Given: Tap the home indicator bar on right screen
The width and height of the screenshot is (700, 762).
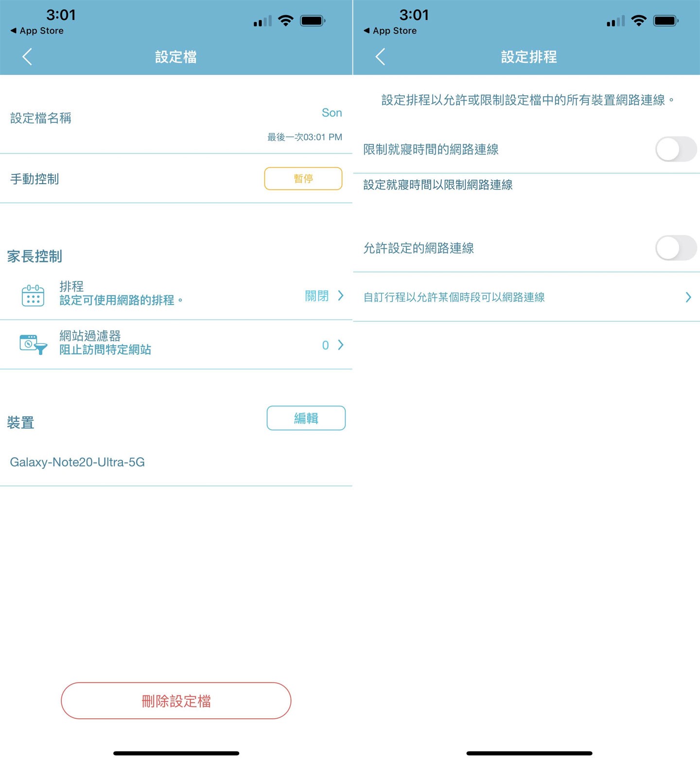Looking at the screenshot, I should (x=529, y=753).
